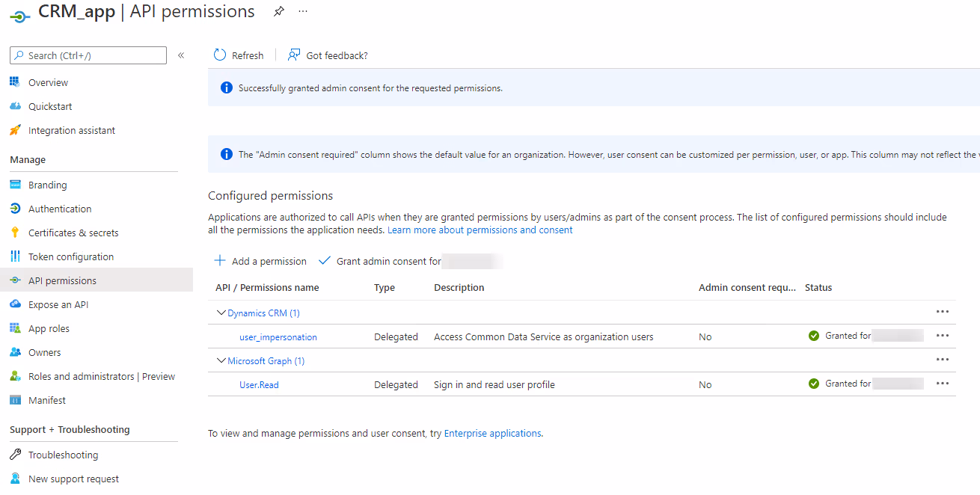Focus the sidebar Search box
The height and width of the screenshot is (495, 980).
click(88, 55)
